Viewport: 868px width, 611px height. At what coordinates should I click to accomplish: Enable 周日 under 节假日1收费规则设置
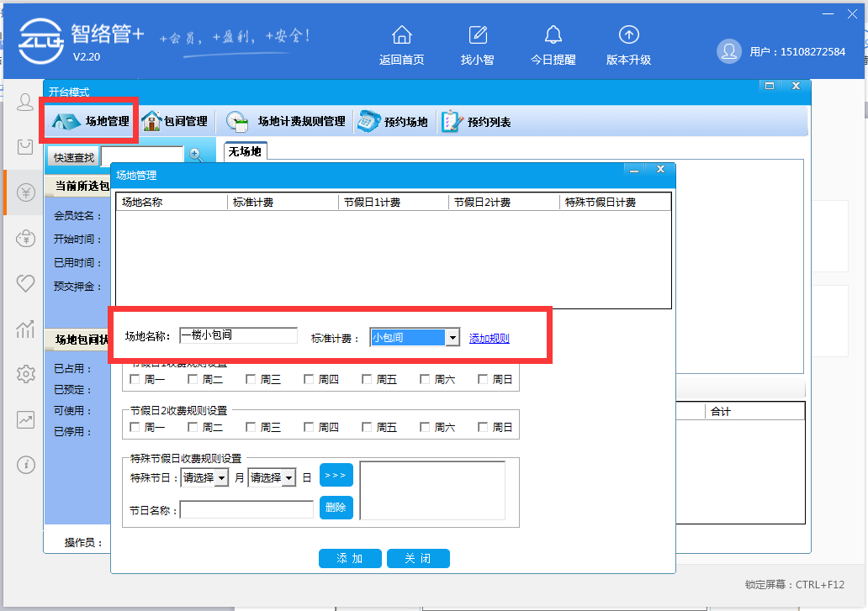click(483, 380)
